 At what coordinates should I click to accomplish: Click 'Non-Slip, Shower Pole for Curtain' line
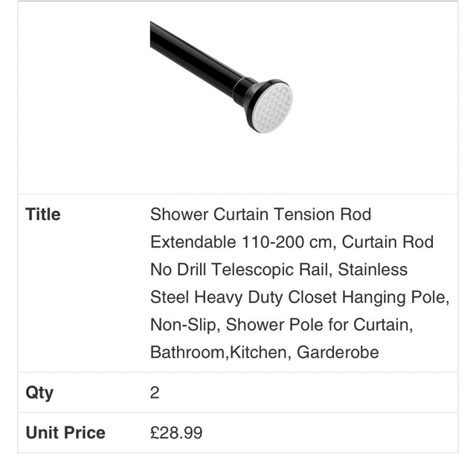click(x=282, y=325)
